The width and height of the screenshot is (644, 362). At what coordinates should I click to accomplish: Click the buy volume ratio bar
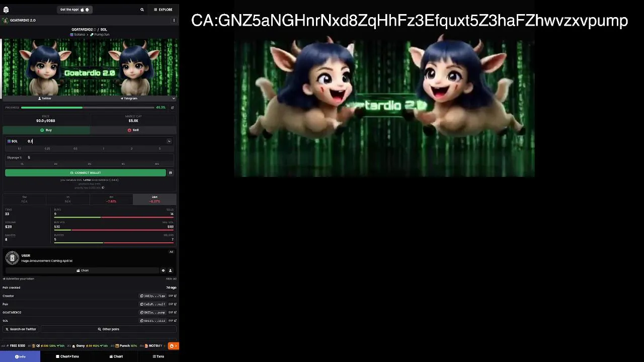(x=114, y=230)
